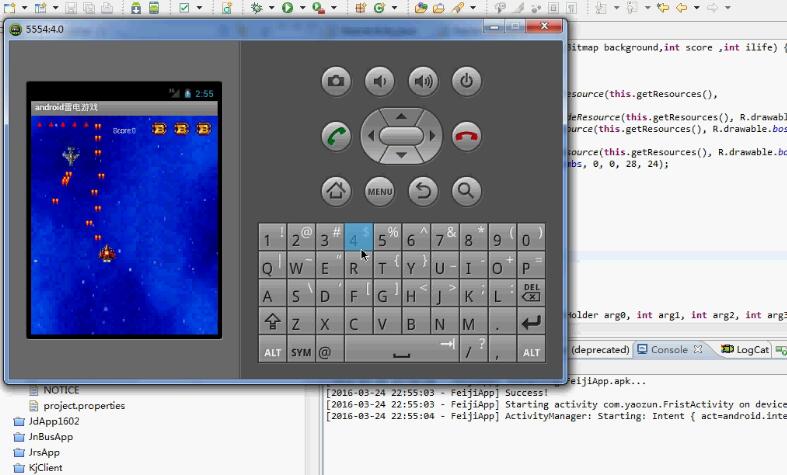Viewport: 787px width, 475px height.
Task: Click the D-pad center select button
Action: coord(401,136)
